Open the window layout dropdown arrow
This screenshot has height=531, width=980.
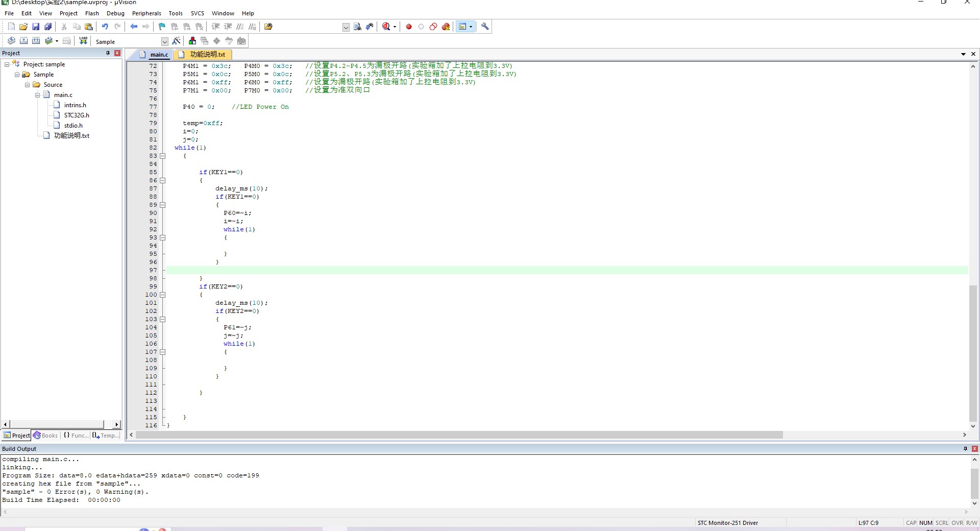pos(471,27)
